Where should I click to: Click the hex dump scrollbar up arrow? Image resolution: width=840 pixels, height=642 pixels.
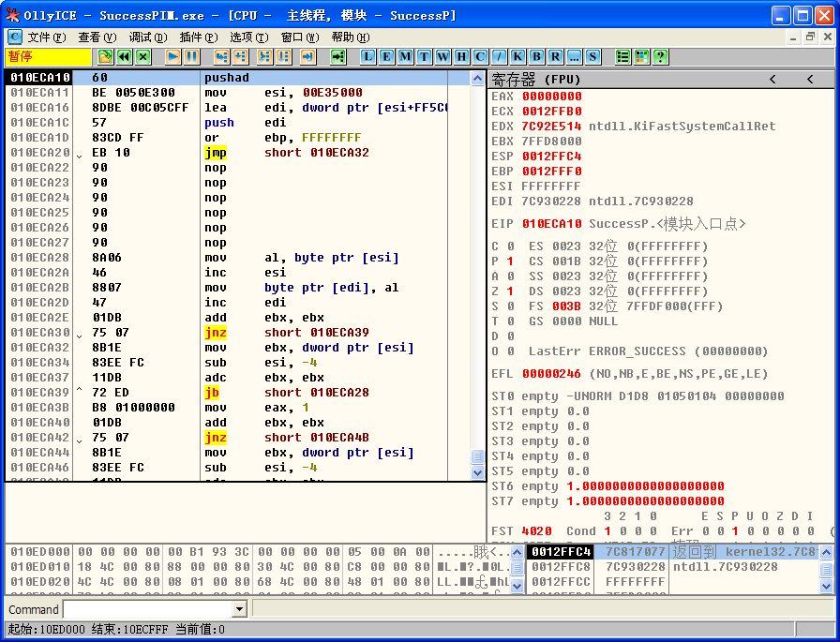click(517, 552)
